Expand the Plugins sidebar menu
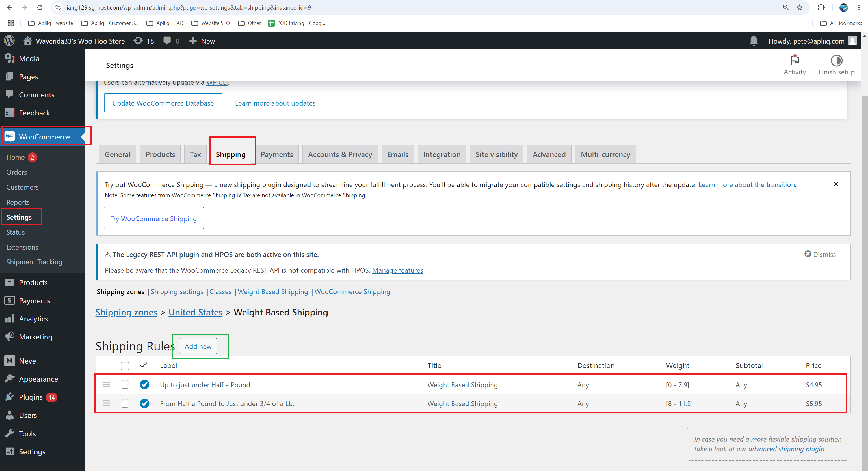The image size is (868, 471). pos(31,397)
